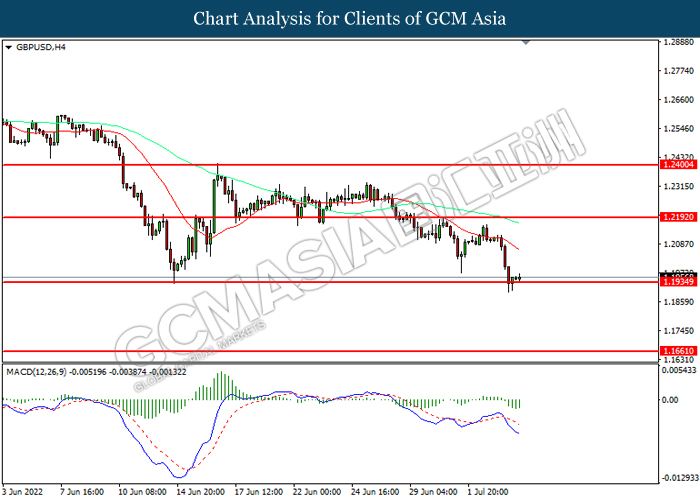Click the GBPUSD,H4 chart symbol label
The height and width of the screenshot is (500, 700).
point(41,47)
